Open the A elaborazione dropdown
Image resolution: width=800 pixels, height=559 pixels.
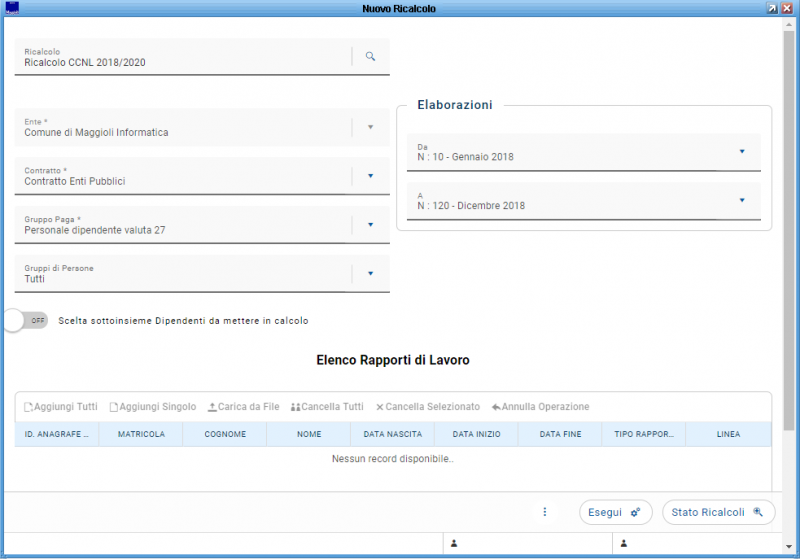(742, 201)
